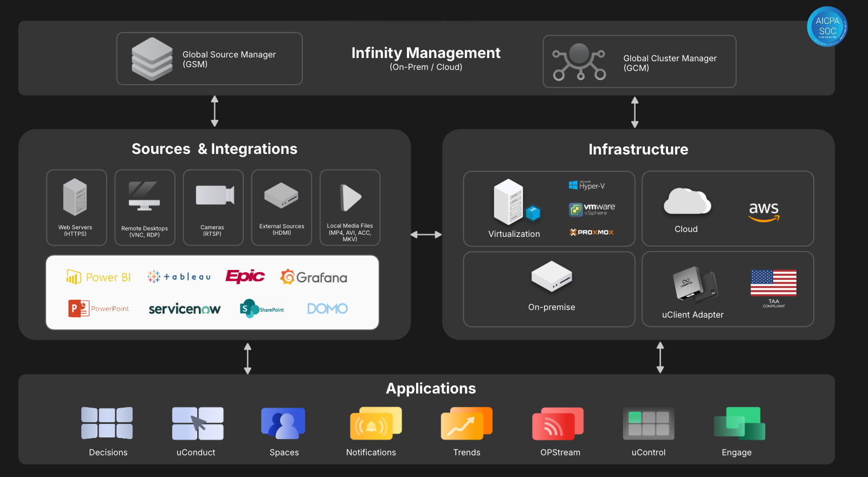Click the On-premise device icon
Viewport: 868px width, 477px height.
click(x=552, y=276)
